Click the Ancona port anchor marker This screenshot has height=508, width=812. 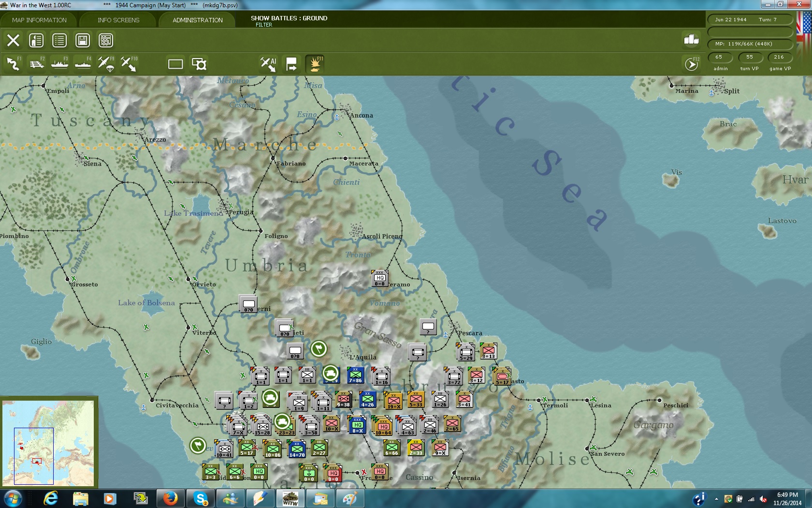[336, 117]
